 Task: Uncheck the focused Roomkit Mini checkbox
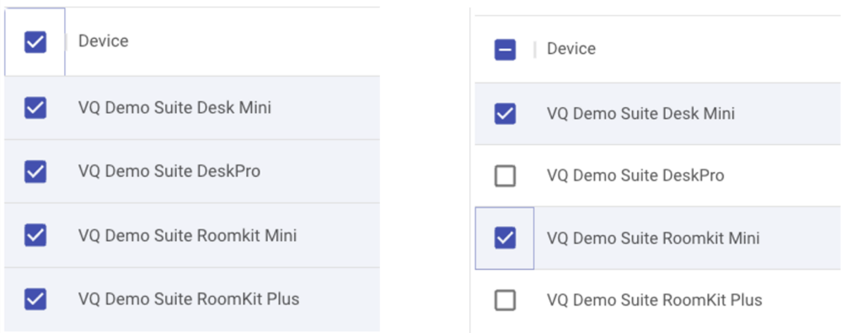pyautogui.click(x=505, y=238)
